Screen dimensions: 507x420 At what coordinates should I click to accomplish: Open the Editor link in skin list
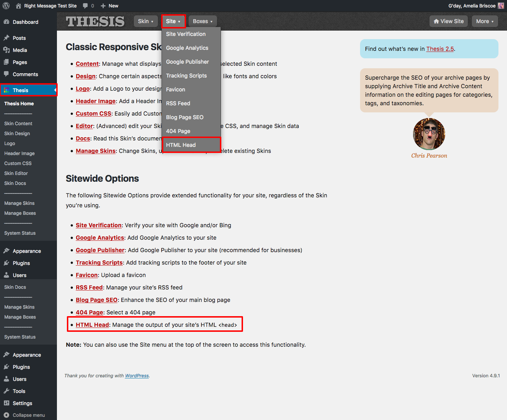pos(84,126)
